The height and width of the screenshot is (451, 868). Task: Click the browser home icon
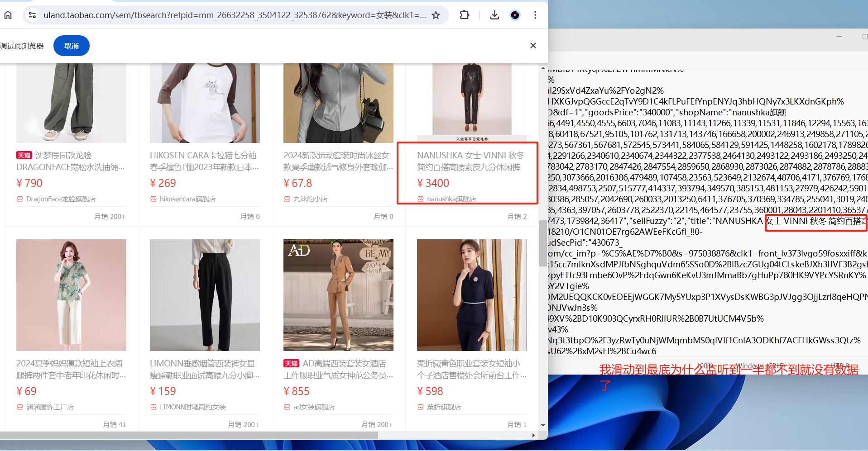8,15
